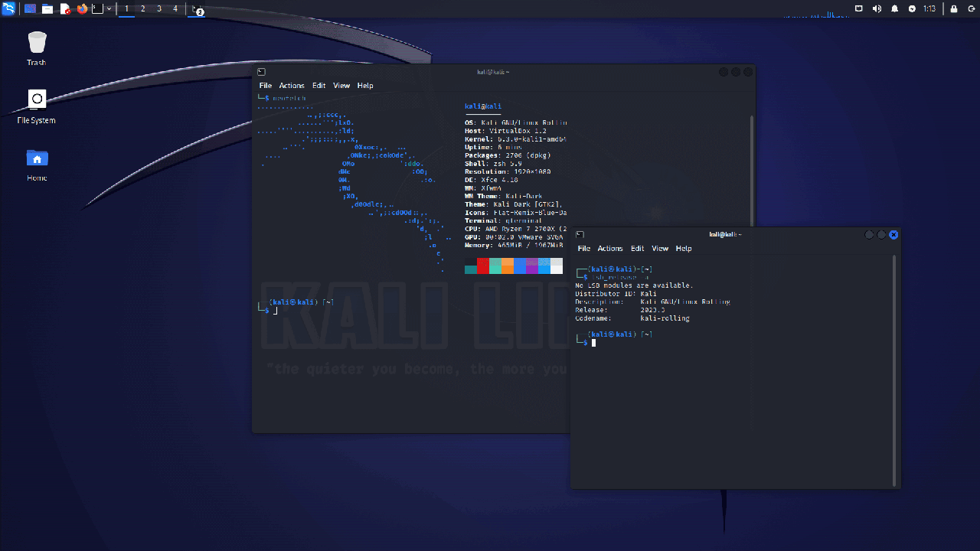This screenshot has width=980, height=551.
Task: Launch Firefox from the top panel
Action: [82, 8]
